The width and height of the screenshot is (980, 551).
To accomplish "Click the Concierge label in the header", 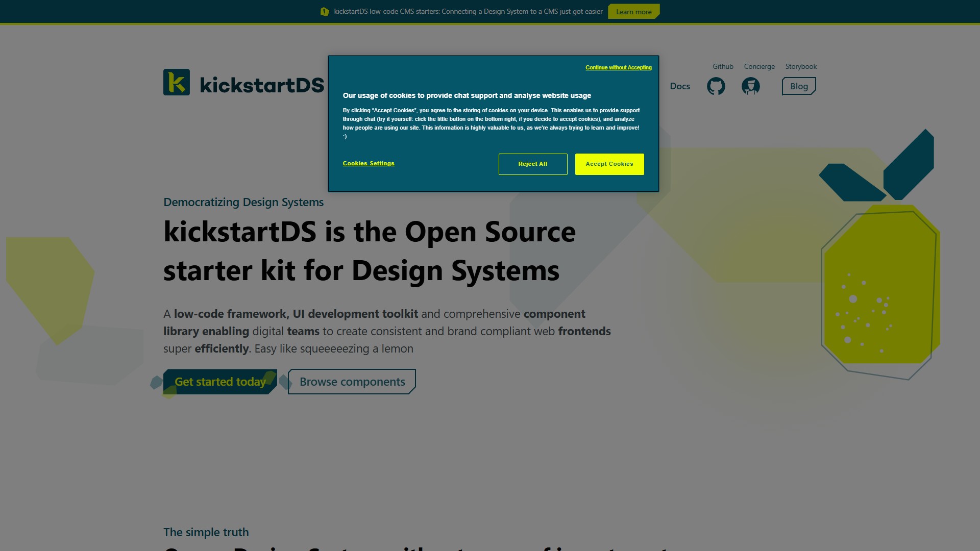I will coord(759,66).
